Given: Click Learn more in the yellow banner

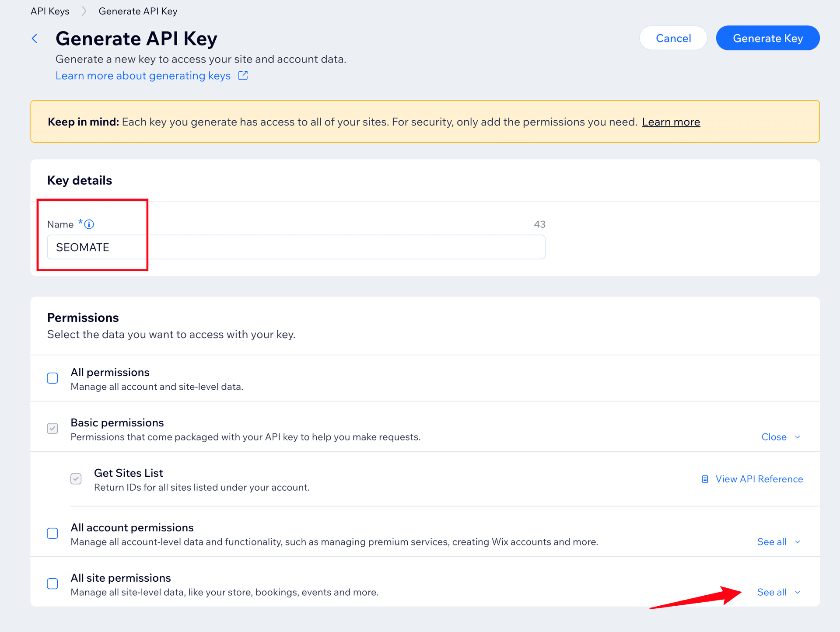Looking at the screenshot, I should point(671,122).
